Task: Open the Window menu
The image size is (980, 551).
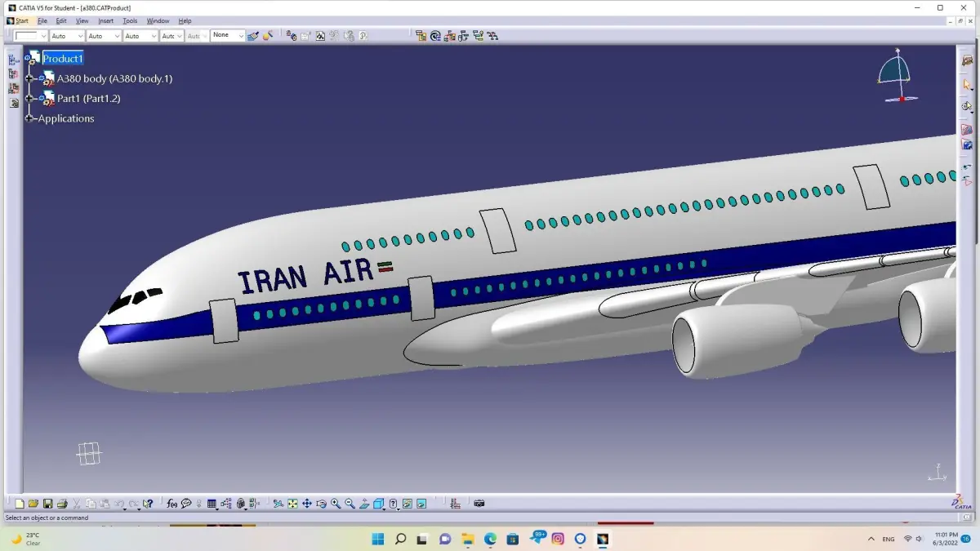Action: 158,21
